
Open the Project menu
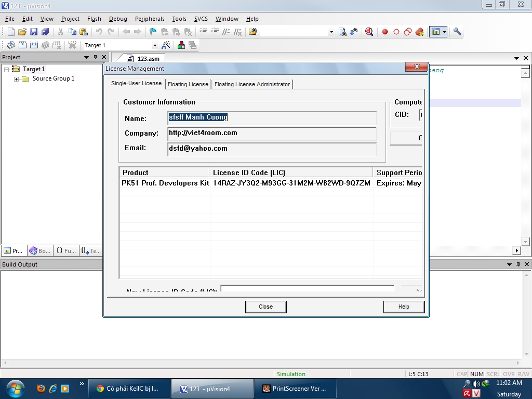tap(70, 19)
